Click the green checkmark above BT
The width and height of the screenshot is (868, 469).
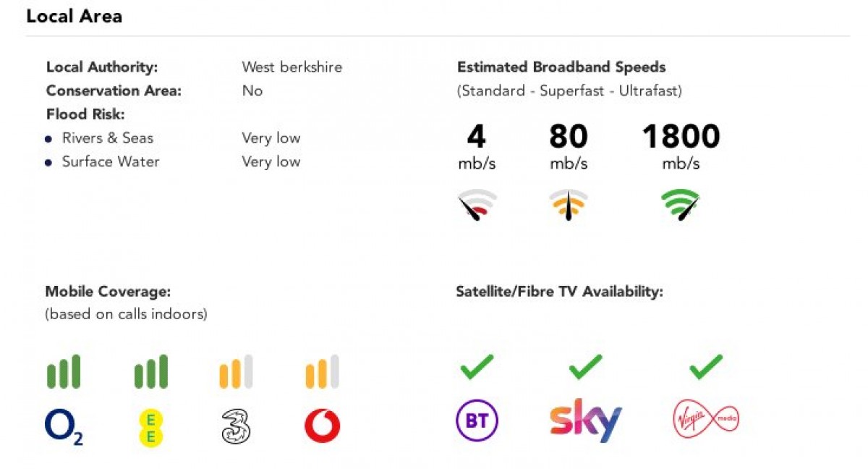click(x=477, y=366)
